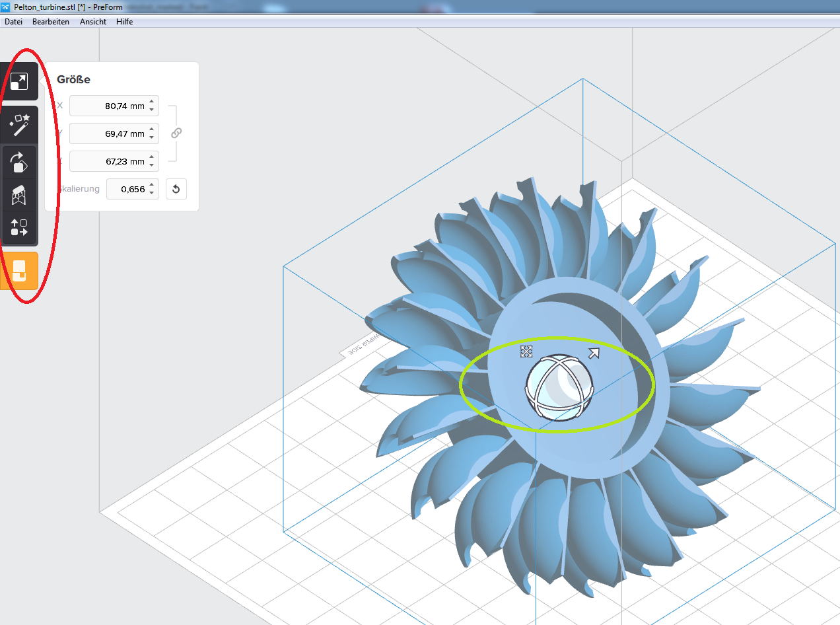Click the scale arrow handle on model
The height and width of the screenshot is (625, 840).
pyautogui.click(x=594, y=353)
